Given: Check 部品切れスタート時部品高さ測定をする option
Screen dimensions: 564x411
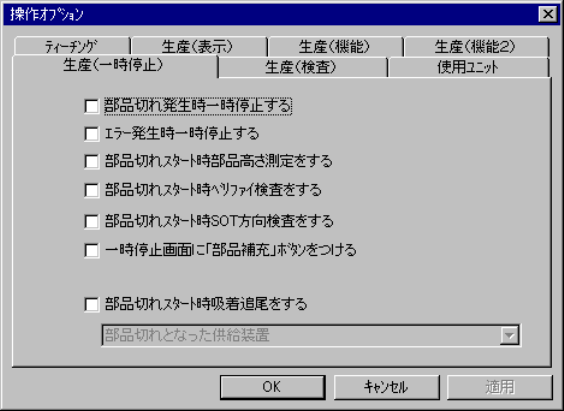Looking at the screenshot, I should [92, 161].
